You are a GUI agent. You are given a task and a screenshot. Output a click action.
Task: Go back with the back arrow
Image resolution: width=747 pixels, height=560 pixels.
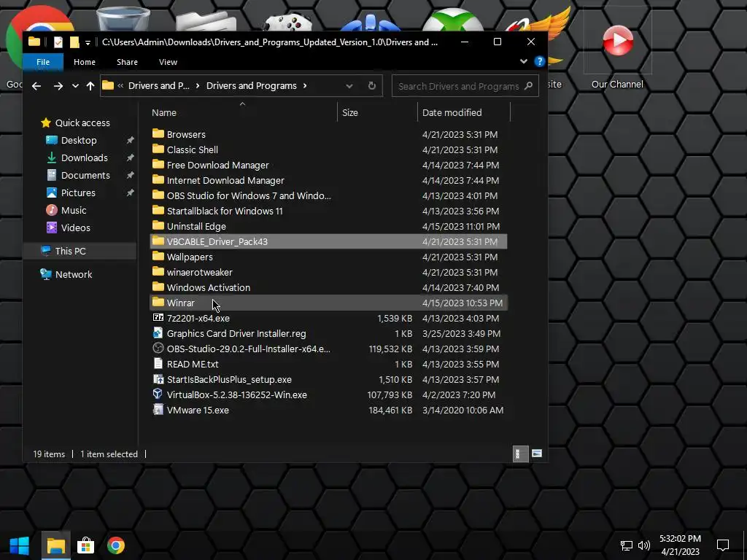(36, 86)
